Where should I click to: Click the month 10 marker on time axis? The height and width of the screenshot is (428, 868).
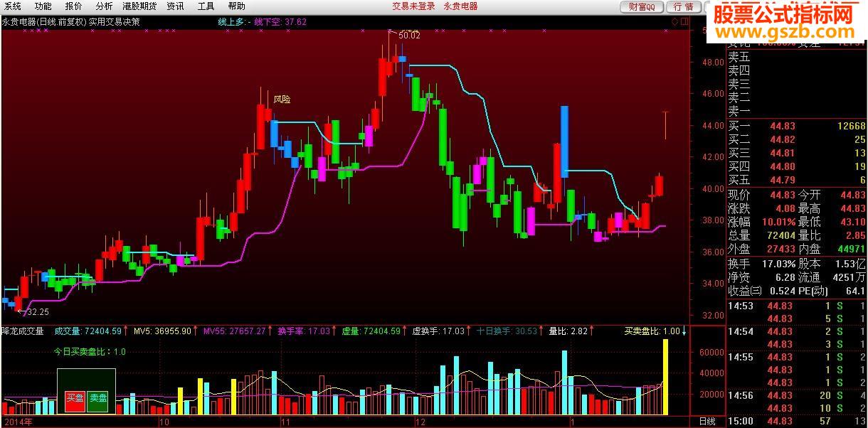(164, 422)
